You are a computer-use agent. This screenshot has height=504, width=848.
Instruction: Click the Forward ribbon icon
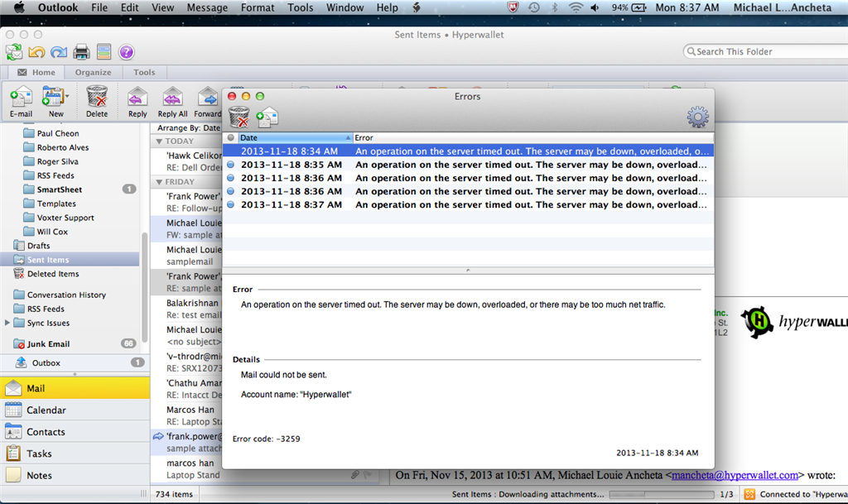pyautogui.click(x=208, y=102)
